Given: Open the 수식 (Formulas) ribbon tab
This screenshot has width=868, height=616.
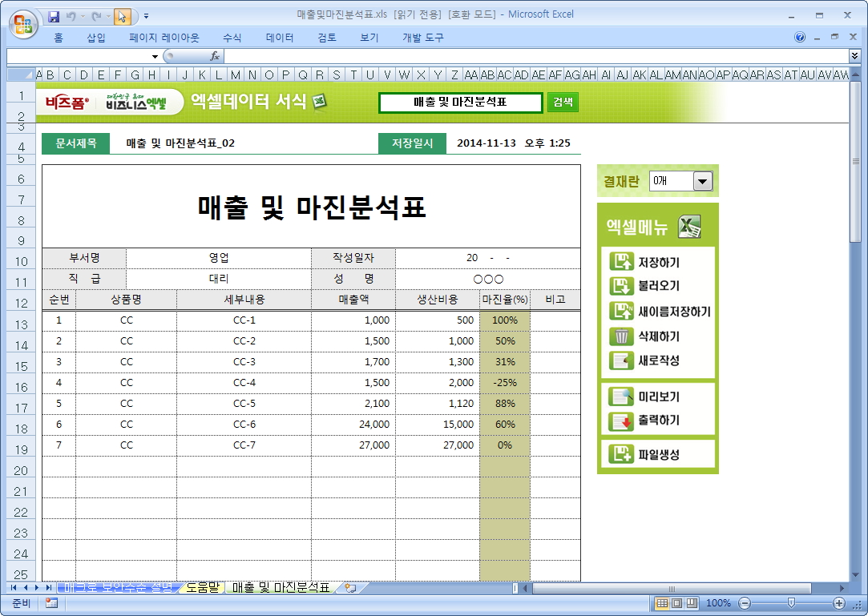Looking at the screenshot, I should [x=232, y=38].
